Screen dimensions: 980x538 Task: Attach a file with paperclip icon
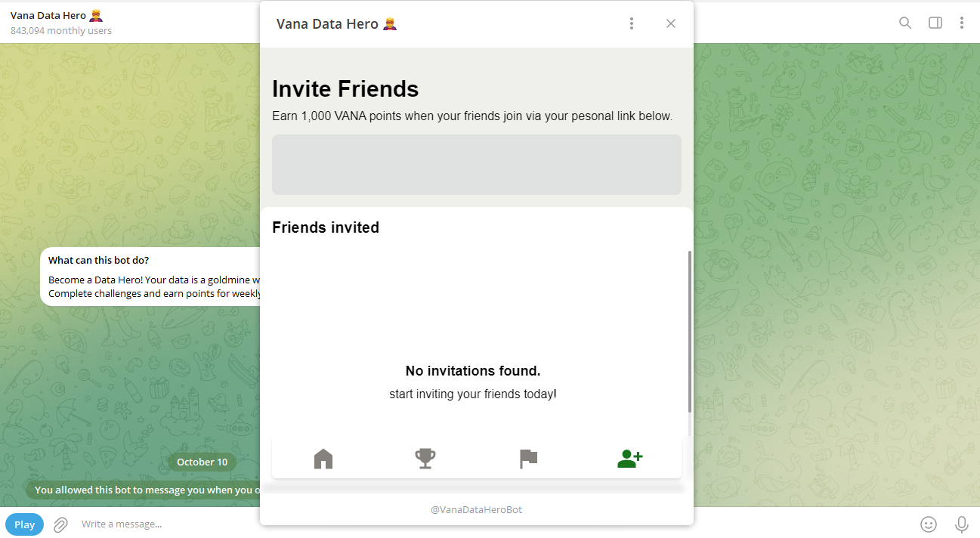(60, 524)
